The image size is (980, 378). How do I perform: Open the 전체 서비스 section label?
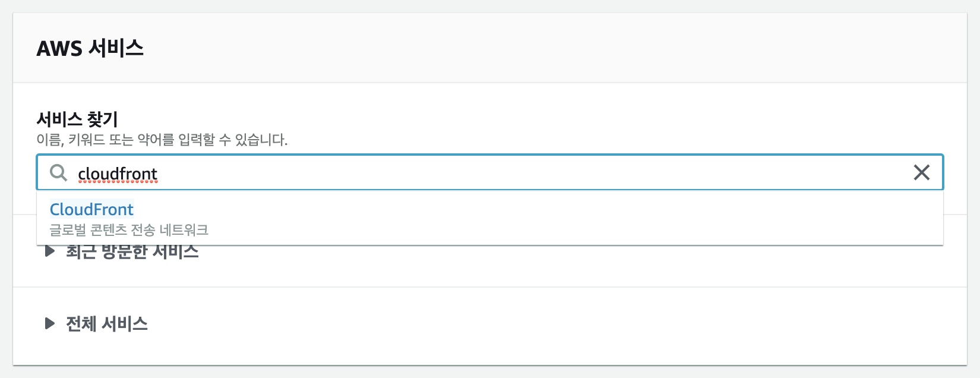[x=107, y=323]
